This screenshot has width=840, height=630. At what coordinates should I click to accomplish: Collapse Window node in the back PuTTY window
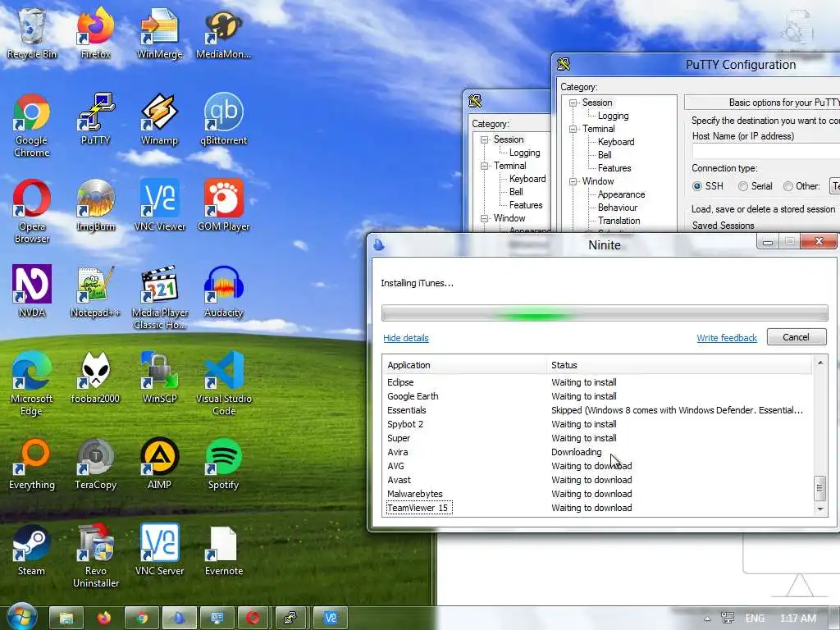(484, 218)
